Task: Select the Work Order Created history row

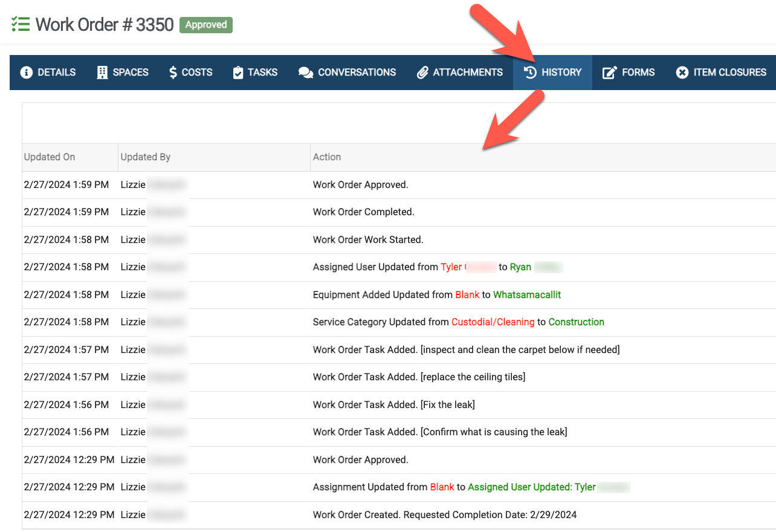Action: (444, 515)
